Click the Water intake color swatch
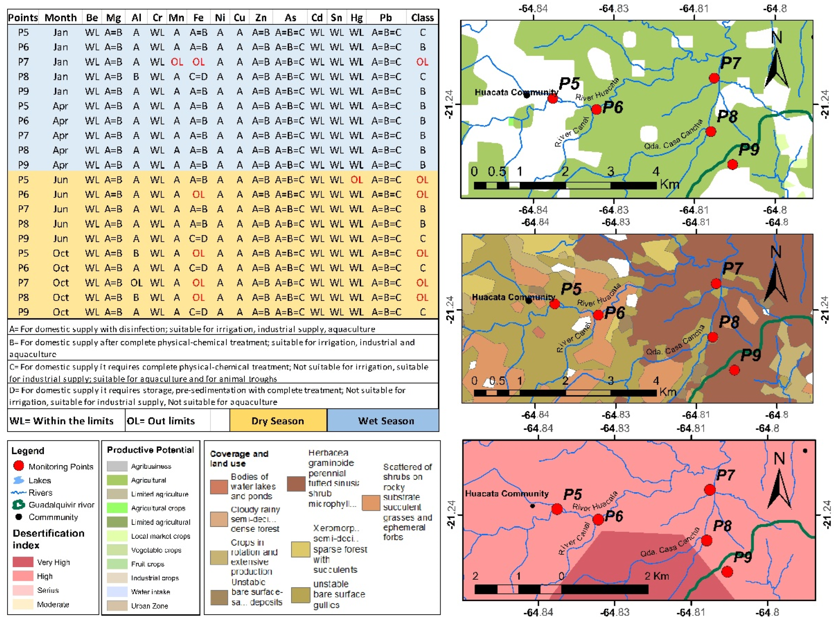This screenshot has height=625, width=840. pyautogui.click(x=117, y=592)
